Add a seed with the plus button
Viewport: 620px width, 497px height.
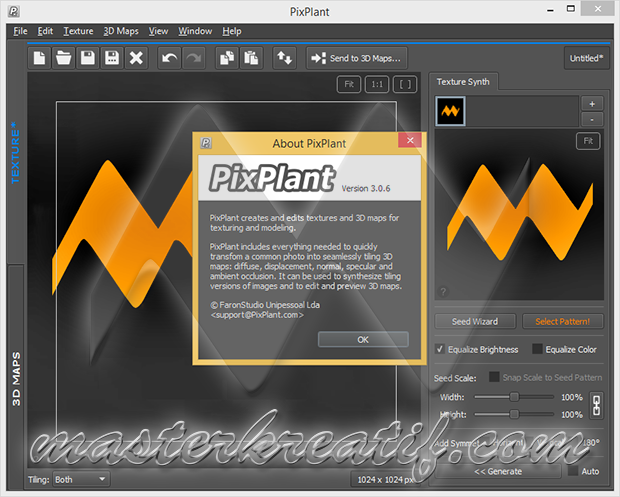pyautogui.click(x=592, y=104)
